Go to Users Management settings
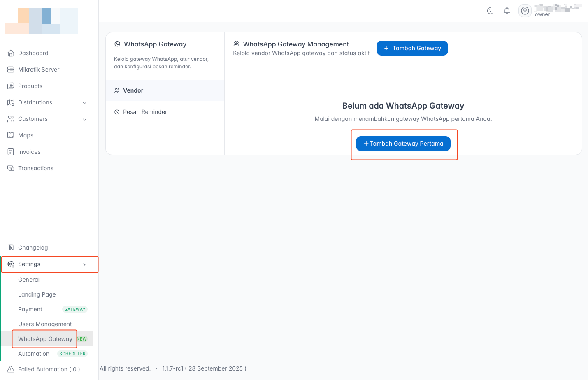588x380 pixels. [45, 324]
